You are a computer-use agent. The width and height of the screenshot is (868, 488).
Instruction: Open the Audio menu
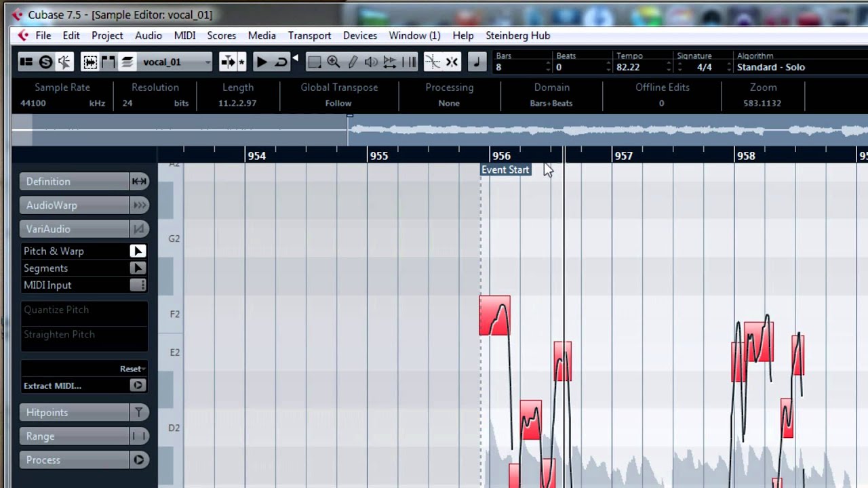pyautogui.click(x=148, y=35)
